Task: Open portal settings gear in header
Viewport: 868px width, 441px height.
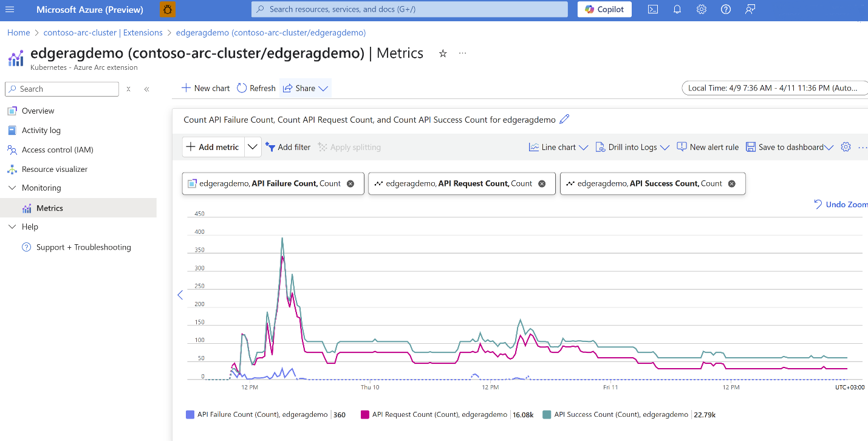Action: pyautogui.click(x=702, y=9)
